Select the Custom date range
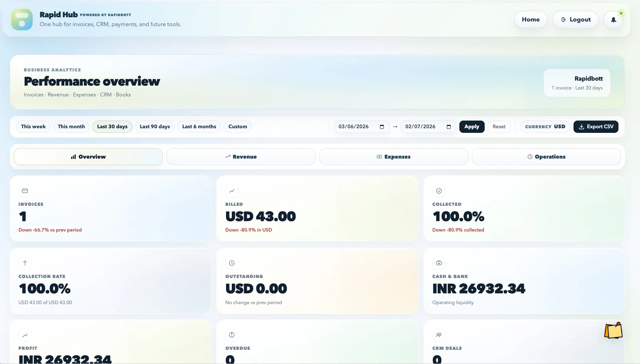The image size is (640, 364). point(238,127)
